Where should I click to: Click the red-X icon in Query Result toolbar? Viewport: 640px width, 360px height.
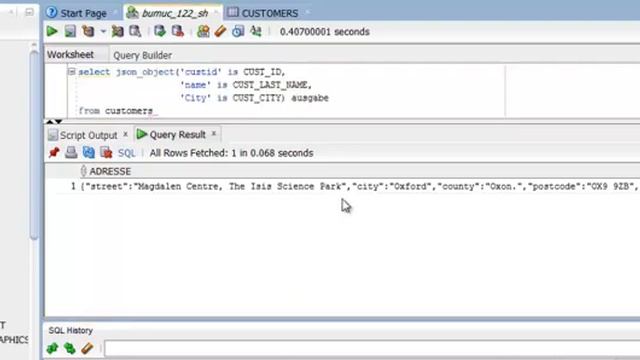pyautogui.click(x=106, y=153)
